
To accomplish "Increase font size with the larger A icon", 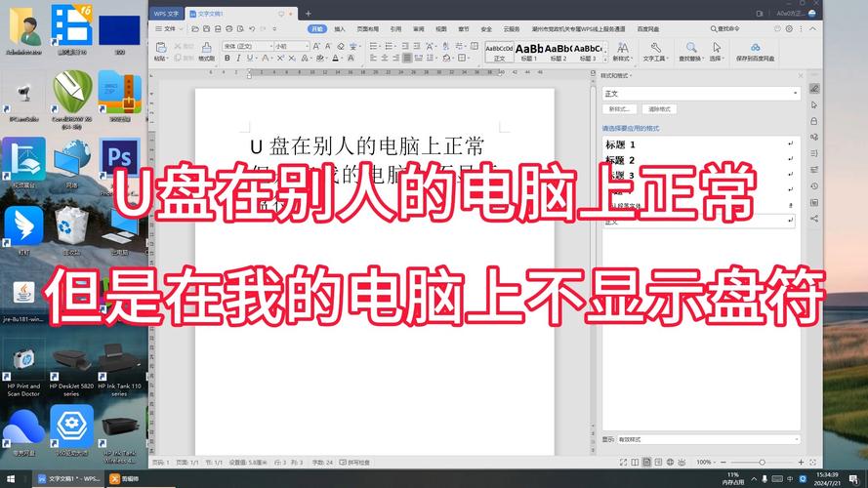I will 316,47.
